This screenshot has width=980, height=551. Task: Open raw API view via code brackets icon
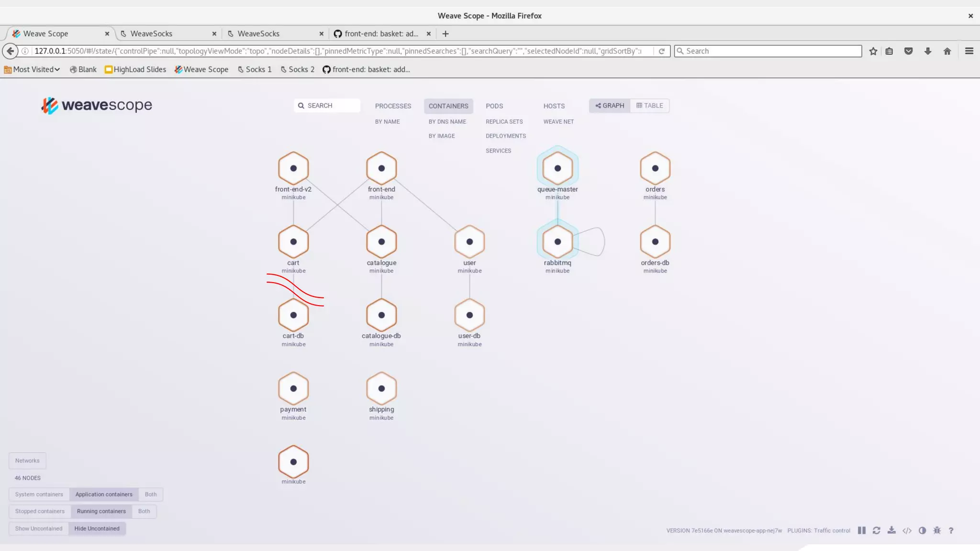[x=907, y=530]
